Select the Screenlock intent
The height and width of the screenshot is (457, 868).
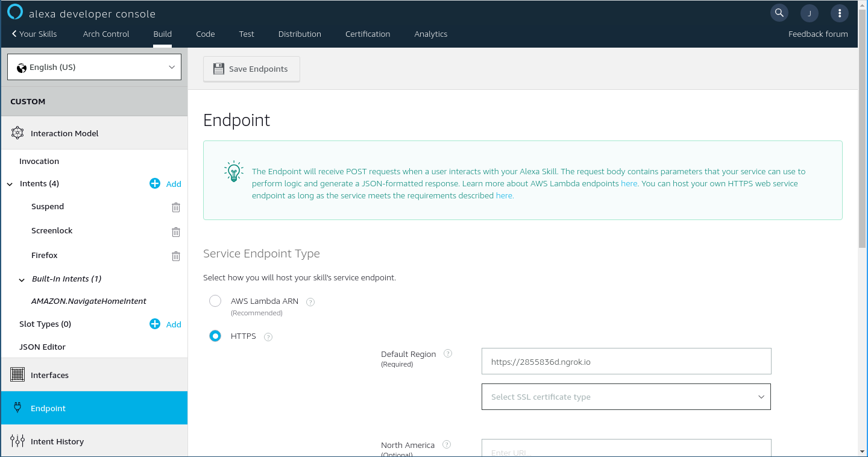click(x=52, y=230)
